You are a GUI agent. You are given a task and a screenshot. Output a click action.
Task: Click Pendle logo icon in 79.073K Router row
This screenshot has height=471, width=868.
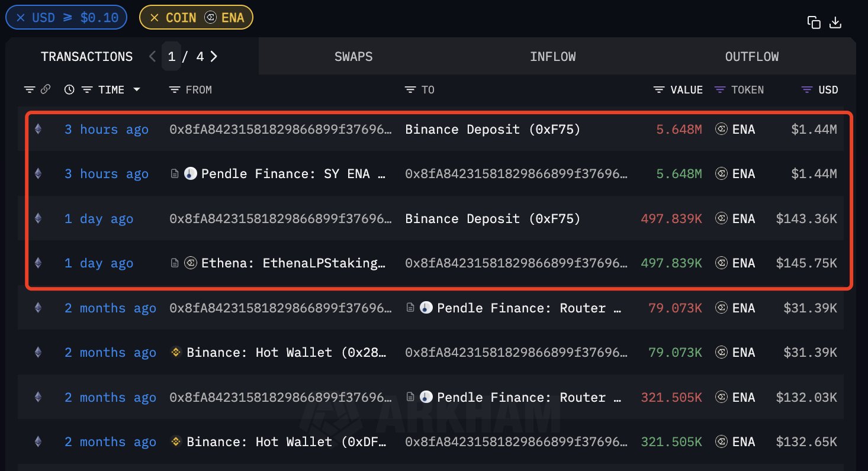click(426, 308)
